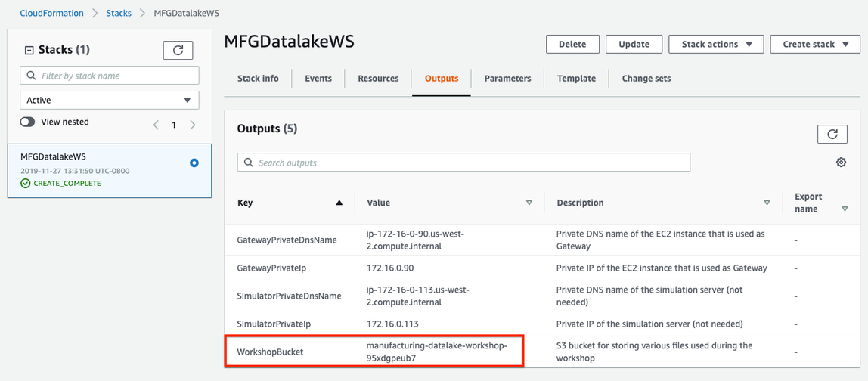The image size is (868, 381).
Task: Open the Parameters tab
Action: (x=507, y=79)
